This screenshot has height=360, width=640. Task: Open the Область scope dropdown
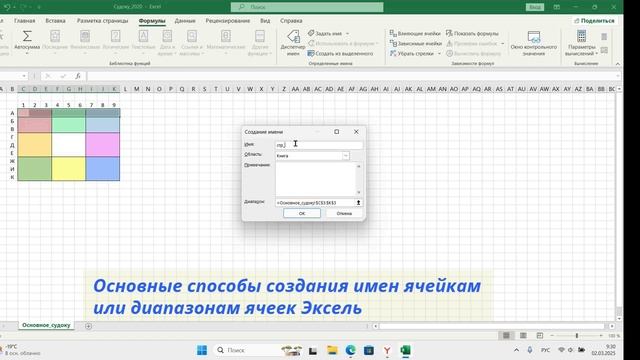[x=345, y=156]
